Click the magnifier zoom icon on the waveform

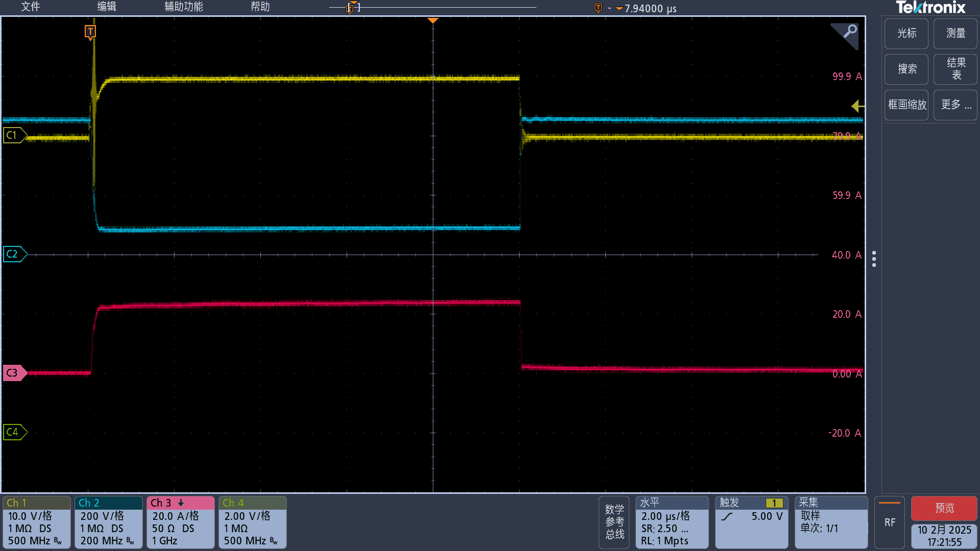pos(849,32)
